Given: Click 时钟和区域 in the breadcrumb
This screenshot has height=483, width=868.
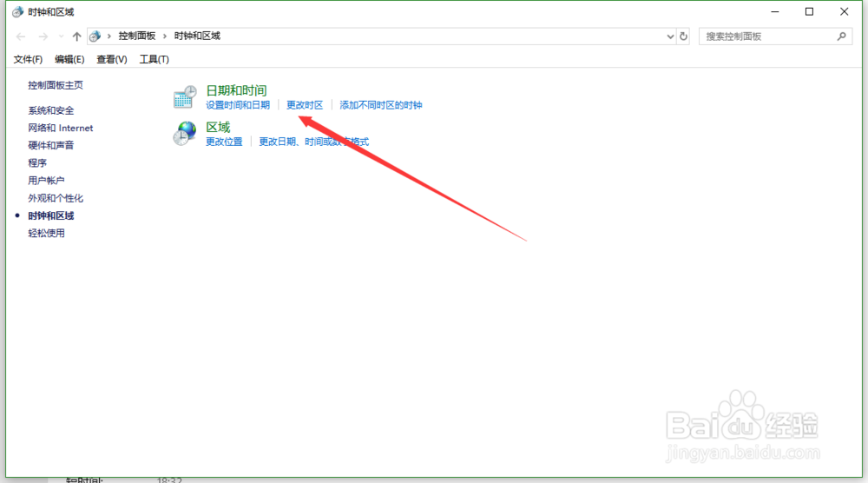Looking at the screenshot, I should [x=197, y=36].
